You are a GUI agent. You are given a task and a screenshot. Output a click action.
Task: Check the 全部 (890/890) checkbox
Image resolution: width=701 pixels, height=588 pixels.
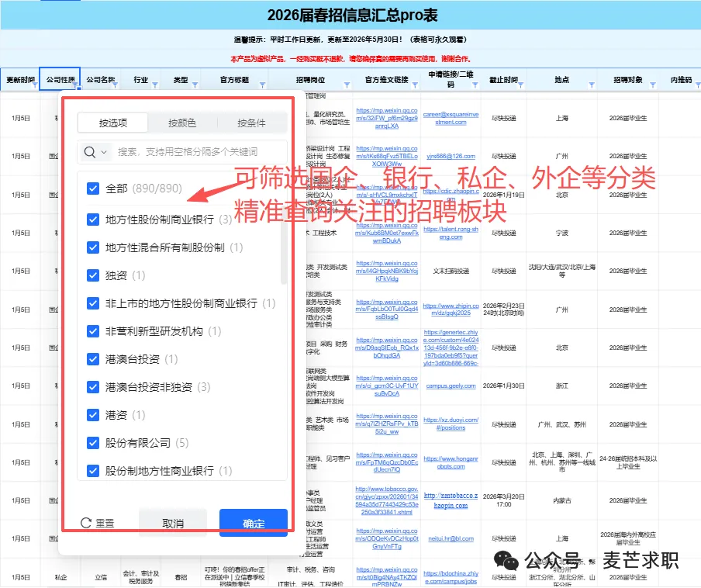[93, 189]
